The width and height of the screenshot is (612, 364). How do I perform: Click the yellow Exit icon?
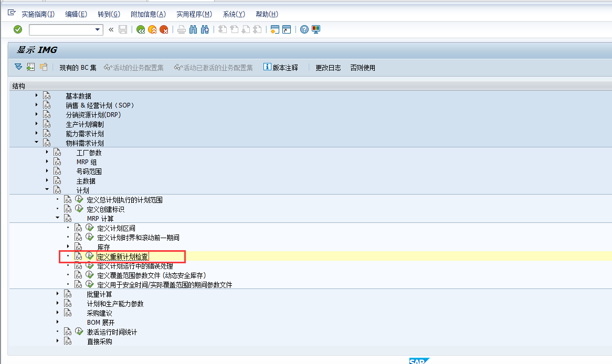click(x=153, y=29)
